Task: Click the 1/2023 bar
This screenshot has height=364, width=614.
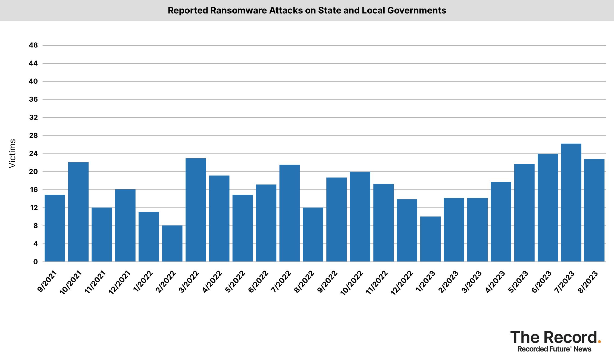Action: (x=431, y=239)
